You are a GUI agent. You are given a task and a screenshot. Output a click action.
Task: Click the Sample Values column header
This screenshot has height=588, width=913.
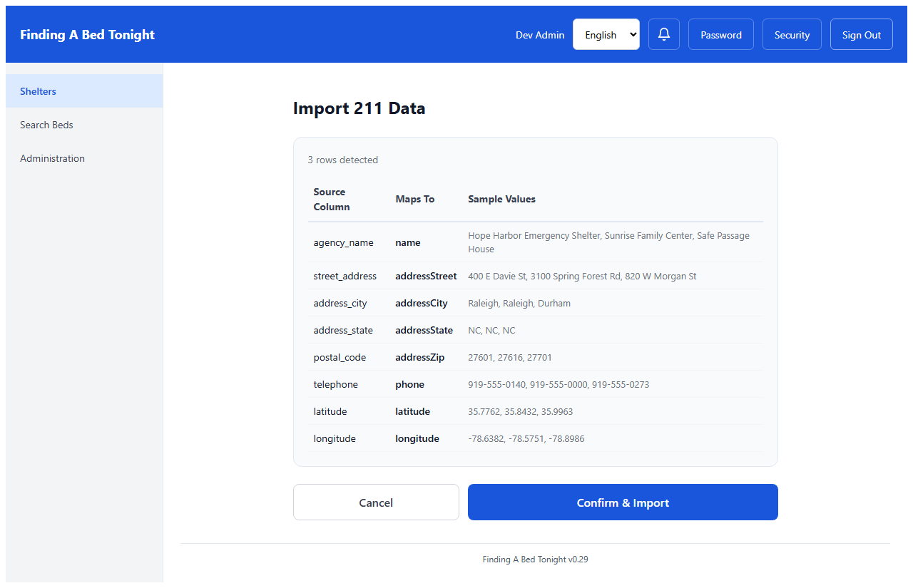coord(501,199)
